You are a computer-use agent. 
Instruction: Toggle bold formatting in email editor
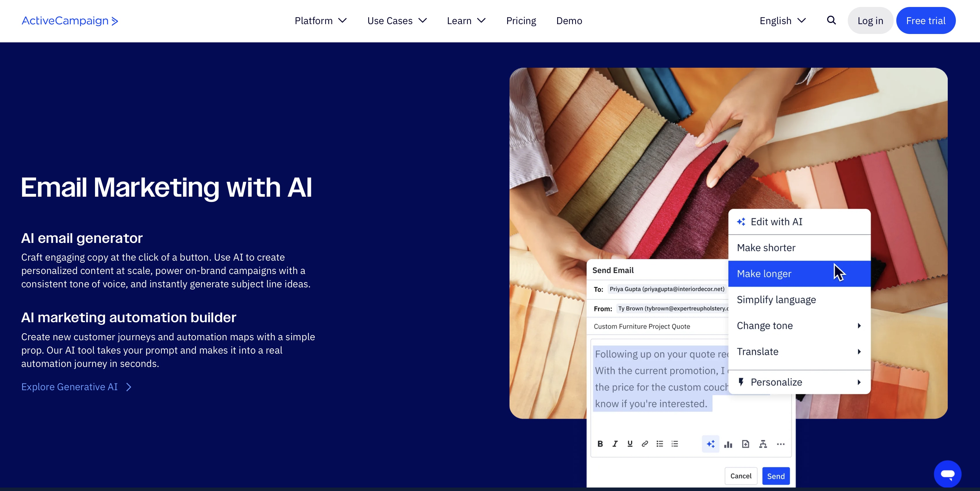600,444
